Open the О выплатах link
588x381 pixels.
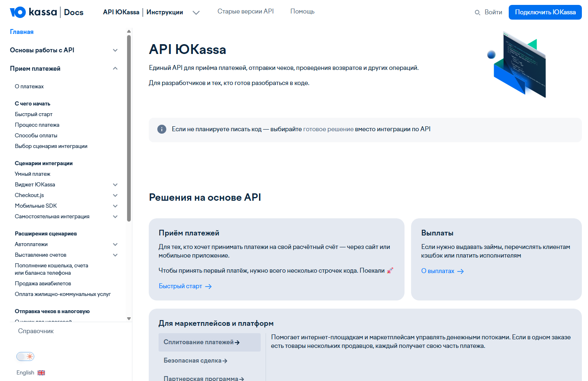click(443, 271)
